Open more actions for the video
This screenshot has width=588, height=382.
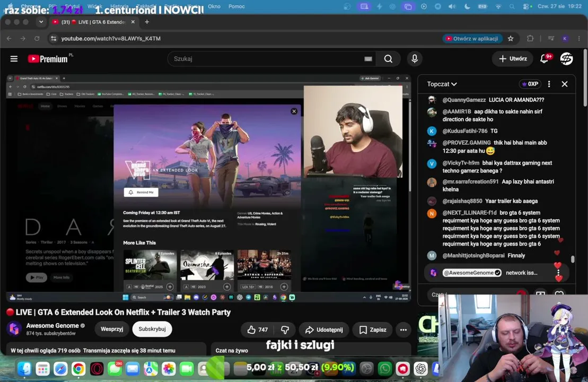[403, 330]
